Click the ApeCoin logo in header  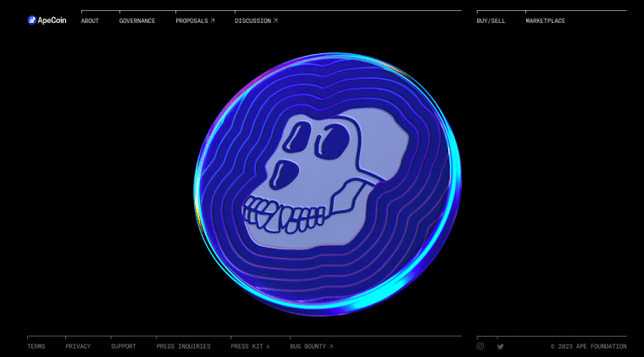tap(47, 20)
